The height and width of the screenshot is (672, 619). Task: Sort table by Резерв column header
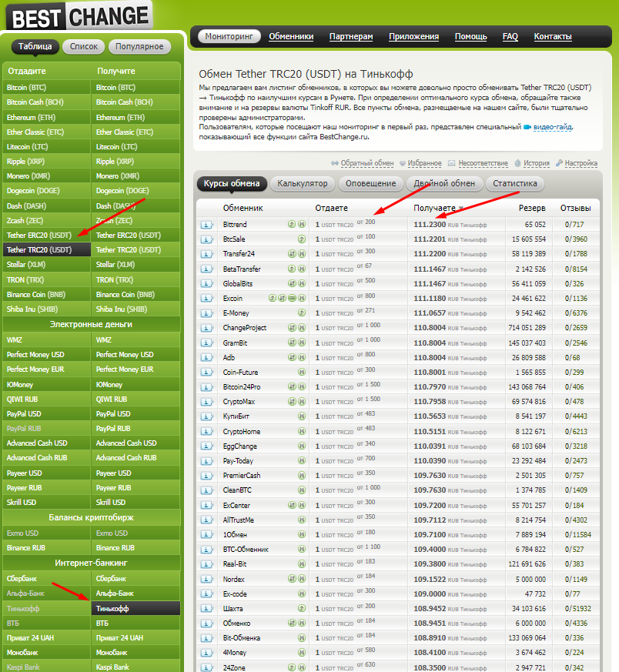tap(532, 209)
